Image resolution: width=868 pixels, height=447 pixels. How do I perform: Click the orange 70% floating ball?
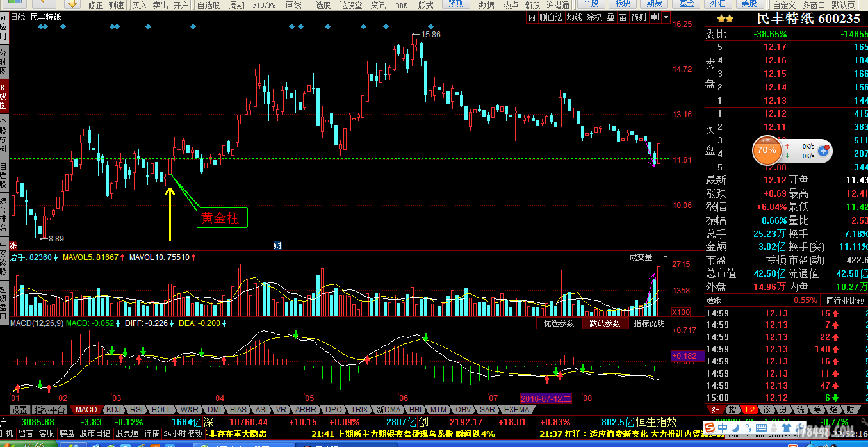tap(767, 150)
